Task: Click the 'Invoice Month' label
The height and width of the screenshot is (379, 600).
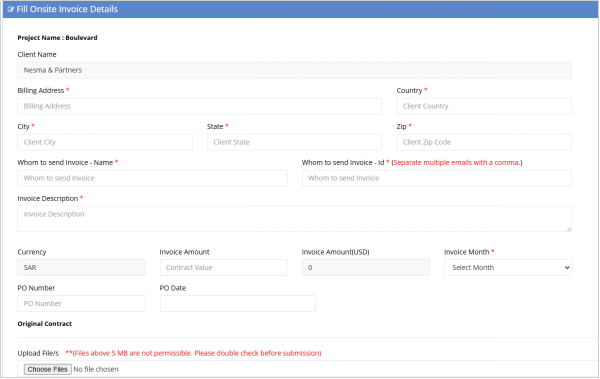Action: 466,252
